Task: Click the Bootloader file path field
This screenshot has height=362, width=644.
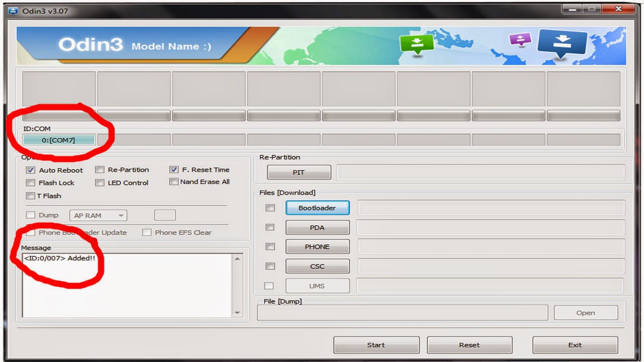Action: coord(491,208)
